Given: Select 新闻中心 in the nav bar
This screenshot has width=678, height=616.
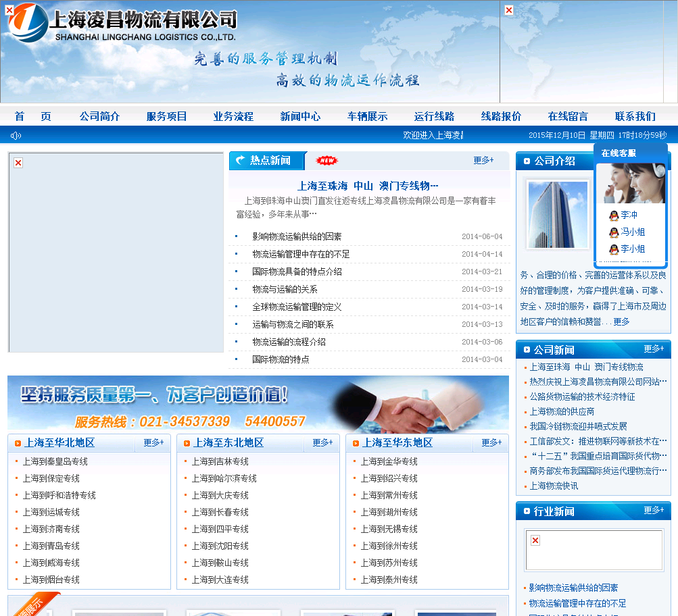Looking at the screenshot, I should coord(301,116).
